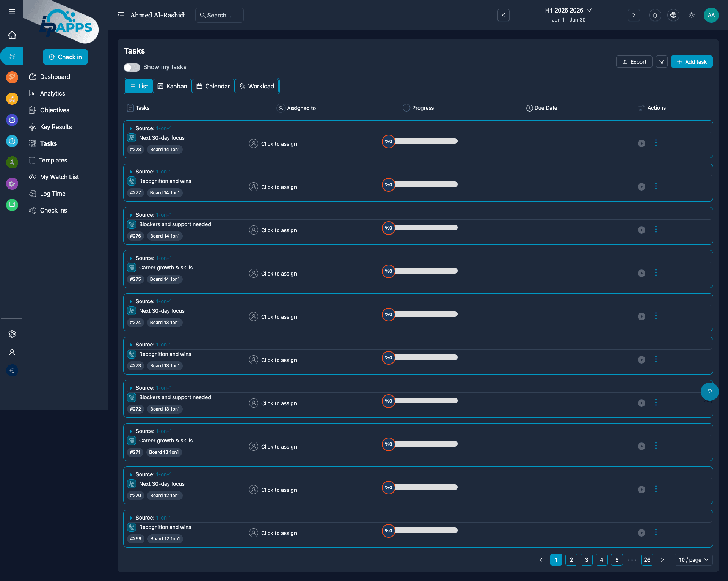The image size is (728, 581).
Task: Click the blue help question mark bubble
Action: point(709,392)
